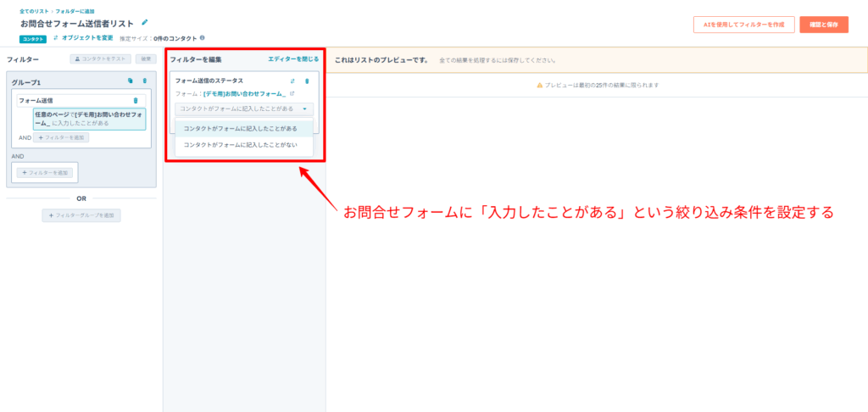The image size is (868, 412).
Task: Click the warning icon in the preview notice
Action: [540, 86]
